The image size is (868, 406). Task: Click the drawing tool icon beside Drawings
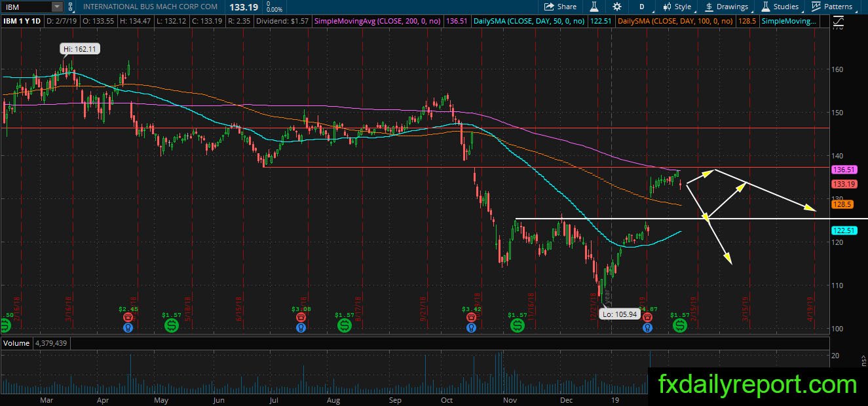(x=709, y=7)
